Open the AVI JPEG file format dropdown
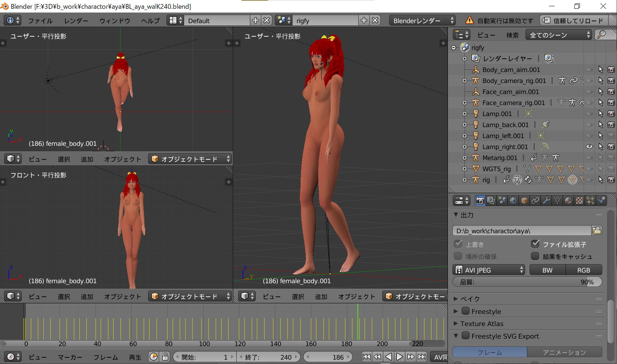Image resolution: width=617 pixels, height=364 pixels. pyautogui.click(x=489, y=270)
